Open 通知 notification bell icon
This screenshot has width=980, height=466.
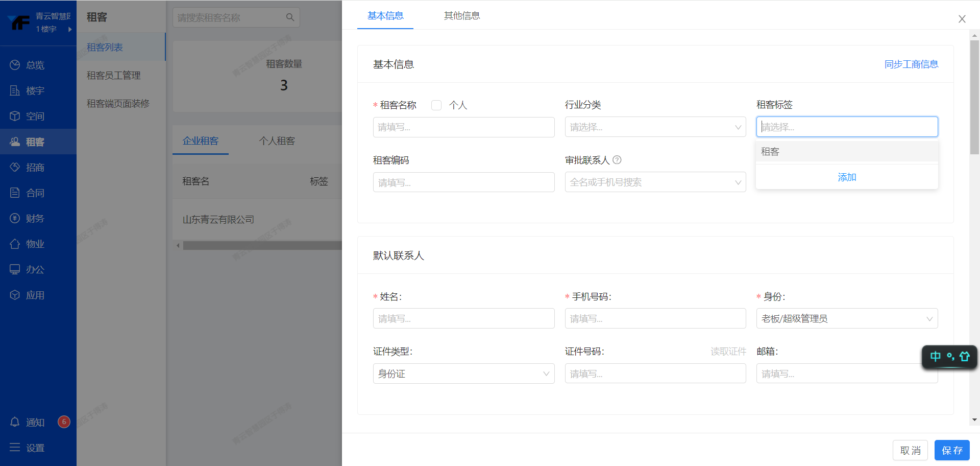pos(15,422)
